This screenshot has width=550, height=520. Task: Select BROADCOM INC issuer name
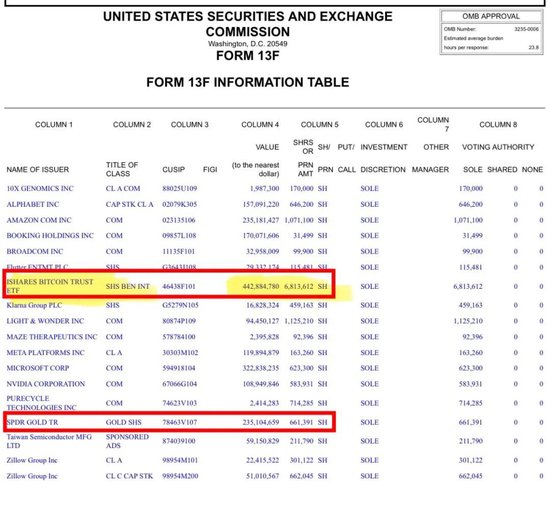point(35,251)
